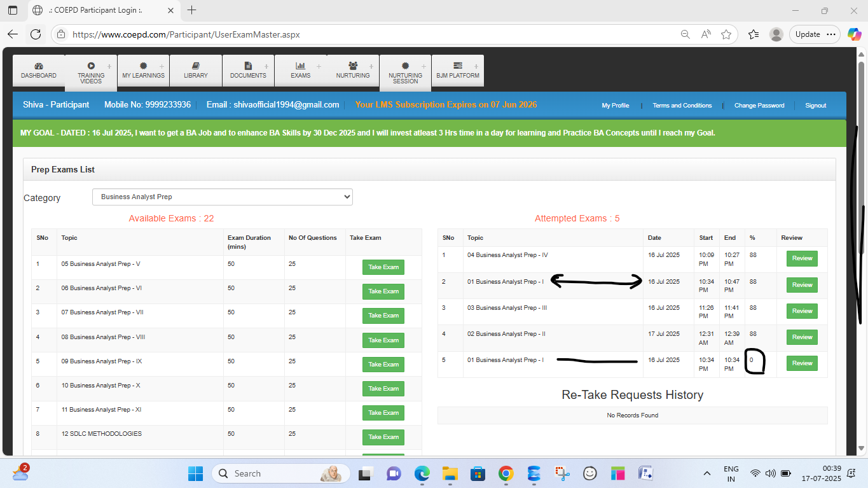The height and width of the screenshot is (488, 868).
Task: Click the Signout link
Action: point(815,106)
